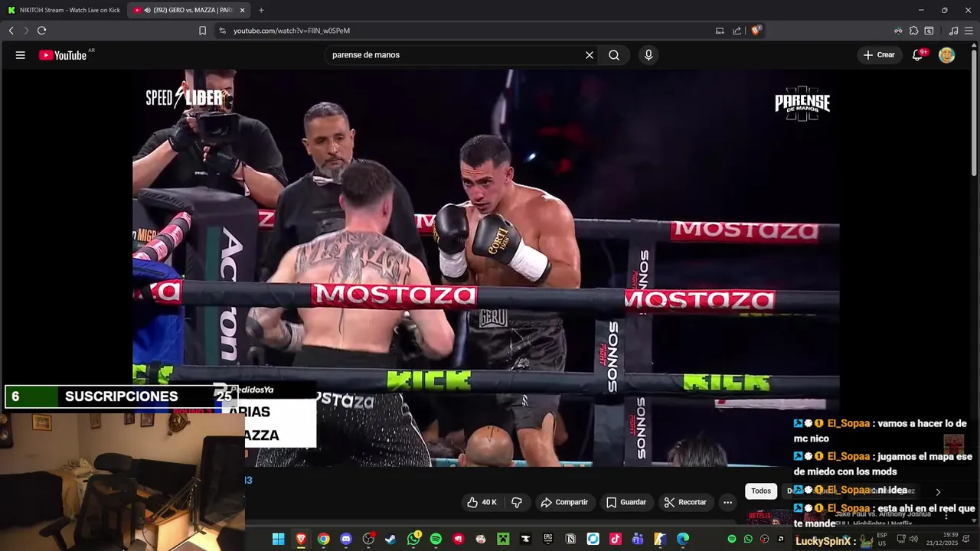Click the 40 K like count

[489, 502]
